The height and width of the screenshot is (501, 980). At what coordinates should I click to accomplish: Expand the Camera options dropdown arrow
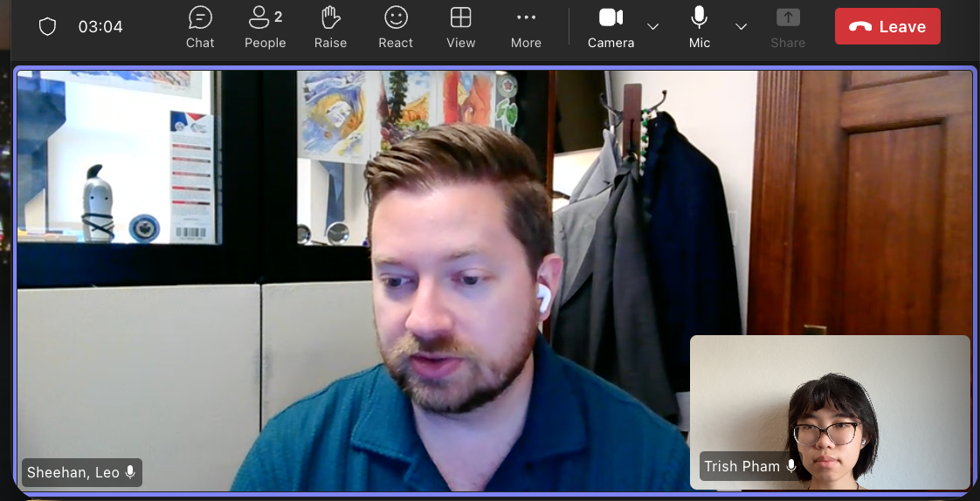[x=652, y=27]
